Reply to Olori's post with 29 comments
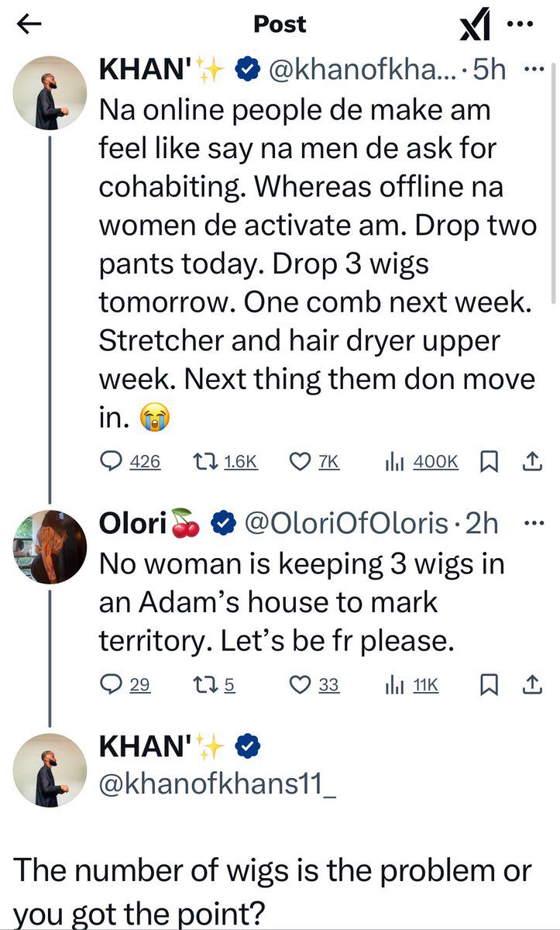The image size is (560, 930). pyautogui.click(x=113, y=684)
